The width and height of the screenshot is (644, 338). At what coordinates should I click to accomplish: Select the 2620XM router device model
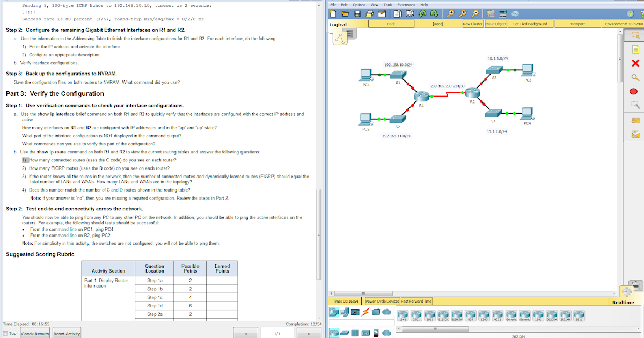552,315
